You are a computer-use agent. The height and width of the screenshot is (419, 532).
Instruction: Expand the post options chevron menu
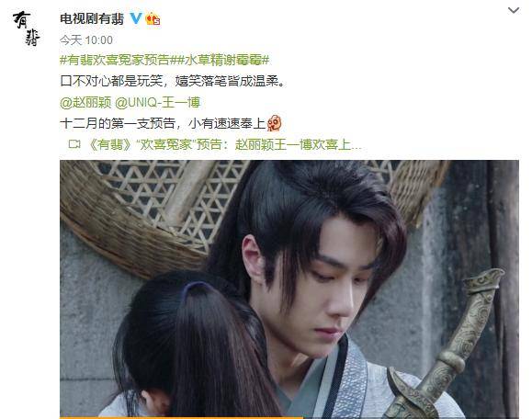514,10
